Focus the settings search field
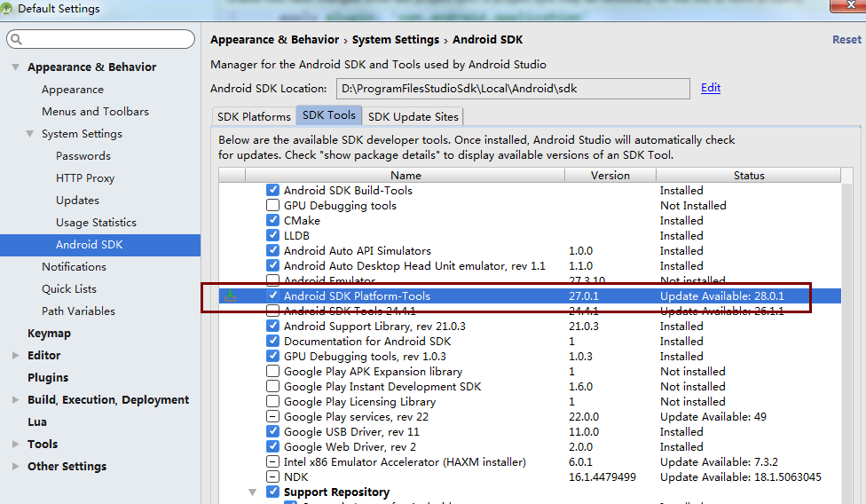 tap(100, 39)
